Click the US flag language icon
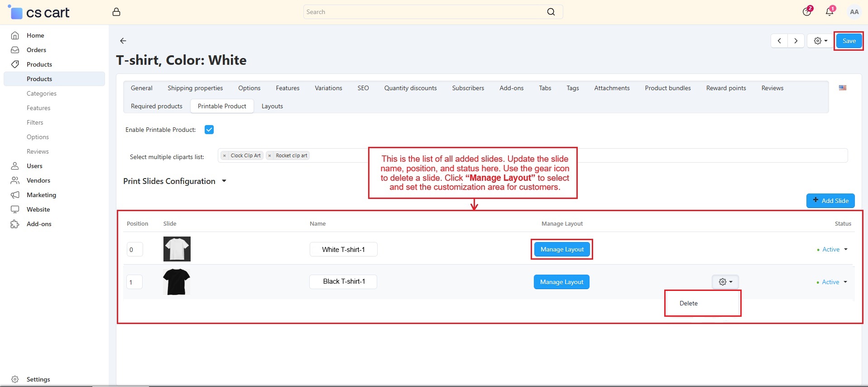868x387 pixels. click(x=843, y=88)
